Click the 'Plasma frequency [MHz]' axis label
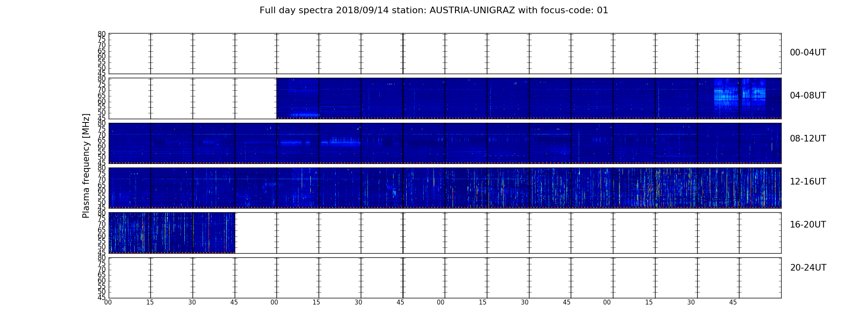 pyautogui.click(x=86, y=165)
